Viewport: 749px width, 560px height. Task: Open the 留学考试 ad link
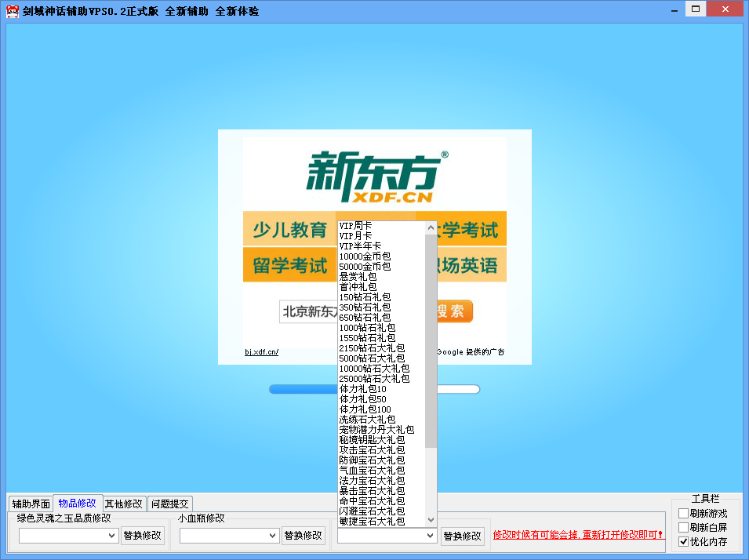click(x=289, y=265)
